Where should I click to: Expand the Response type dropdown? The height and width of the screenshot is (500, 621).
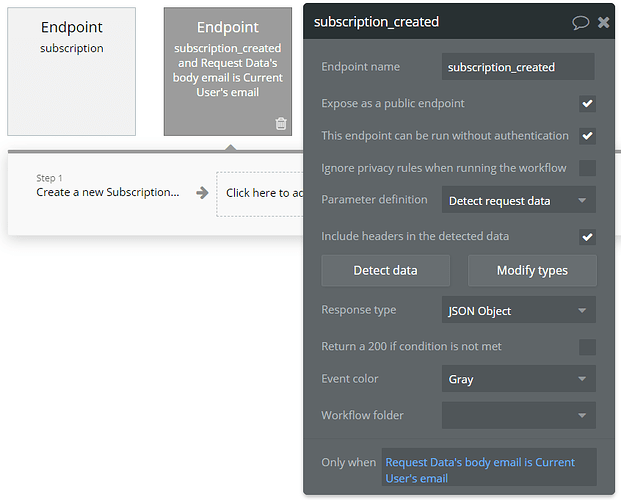(518, 311)
